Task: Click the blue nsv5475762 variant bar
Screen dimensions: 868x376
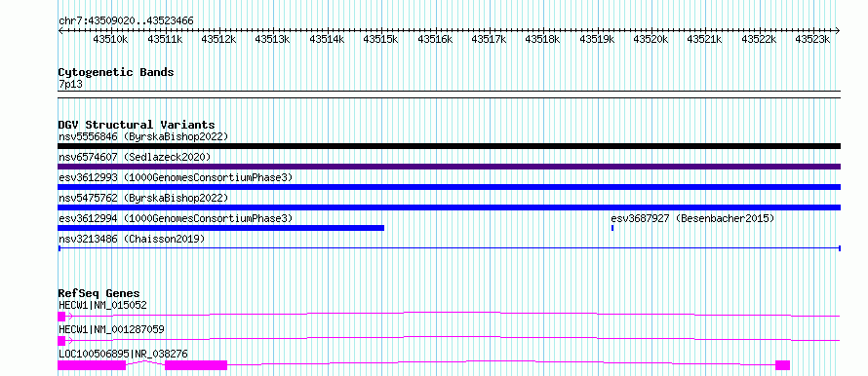Action: pyautogui.click(x=449, y=207)
